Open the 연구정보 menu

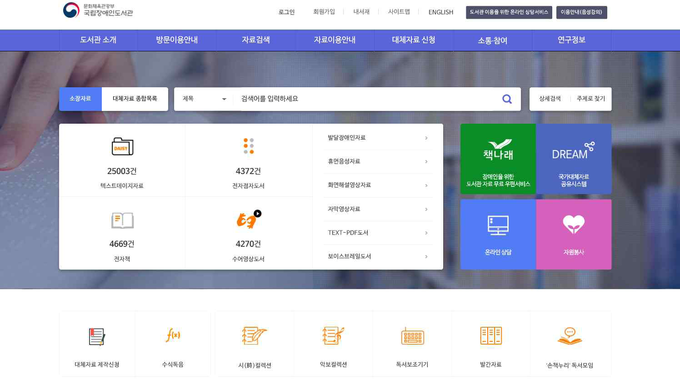click(572, 40)
